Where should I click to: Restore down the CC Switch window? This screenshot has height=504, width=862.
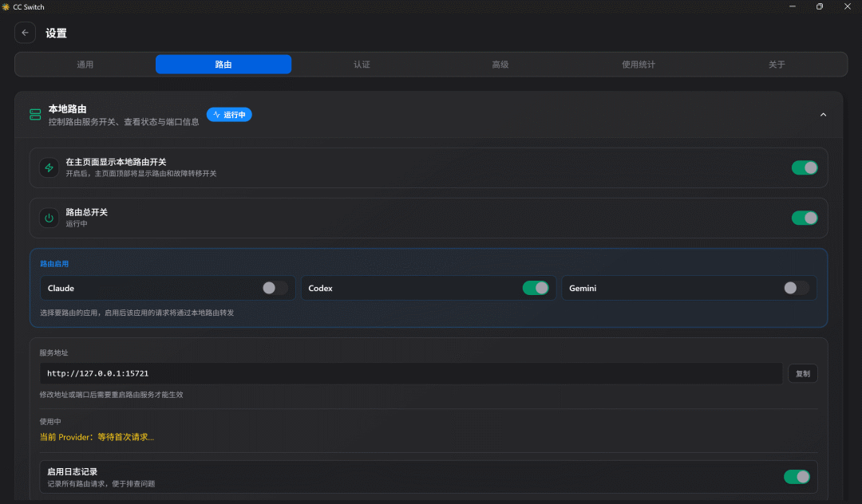point(820,6)
